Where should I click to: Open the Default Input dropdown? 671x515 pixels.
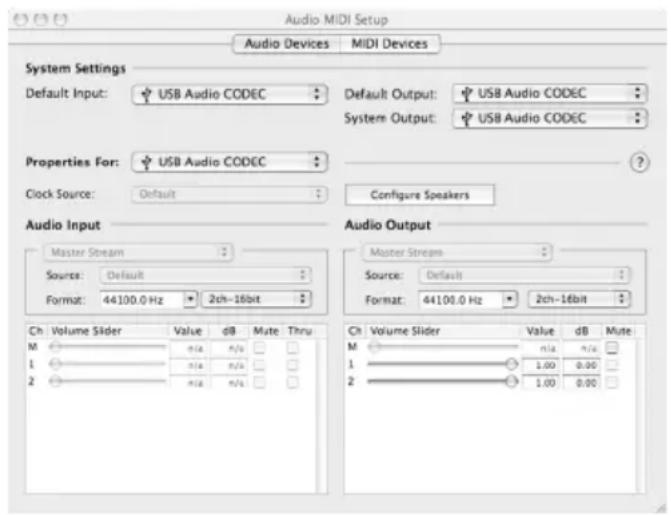coord(230,94)
